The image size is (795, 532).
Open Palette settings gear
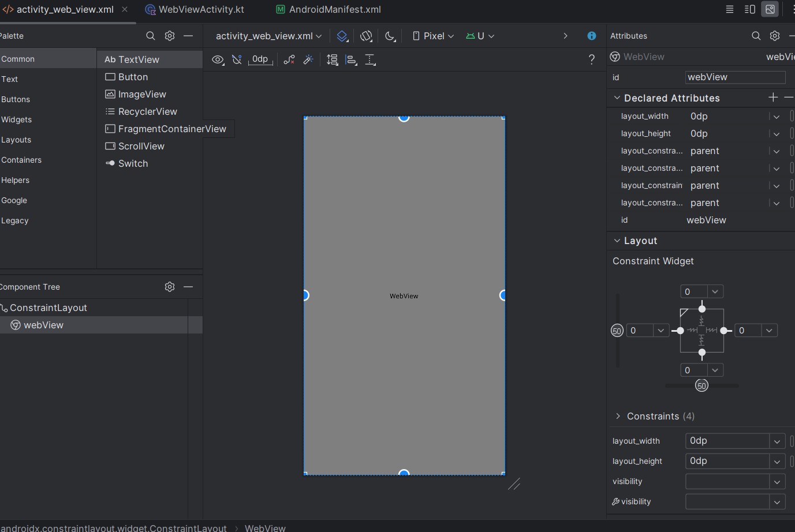point(170,36)
